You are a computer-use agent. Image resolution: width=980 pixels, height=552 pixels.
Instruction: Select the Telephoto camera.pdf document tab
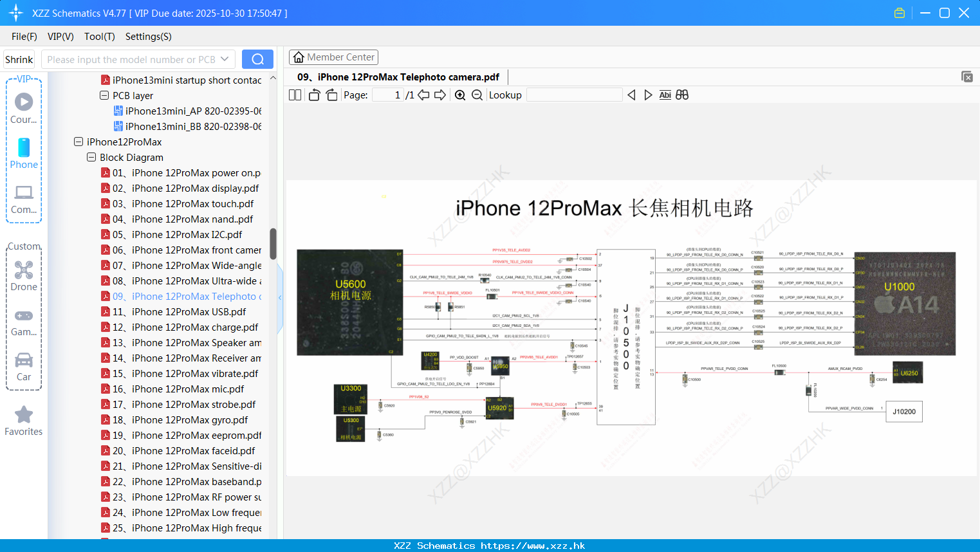coord(398,77)
